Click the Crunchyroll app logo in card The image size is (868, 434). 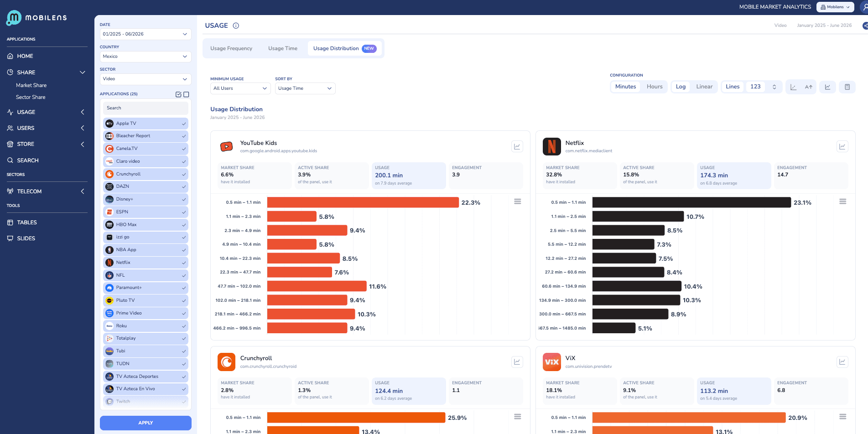click(x=226, y=362)
